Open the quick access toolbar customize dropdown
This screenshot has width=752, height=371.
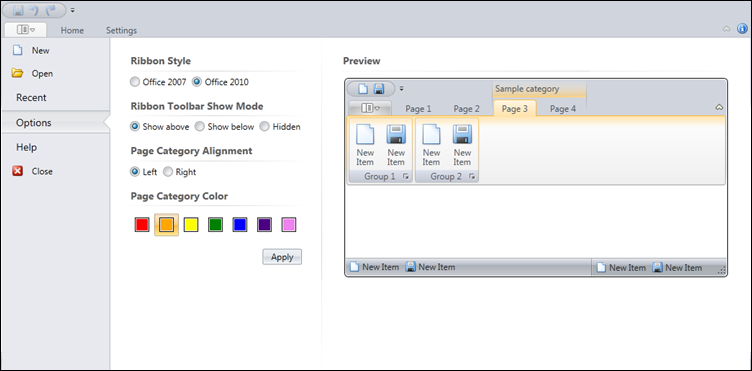pos(72,10)
